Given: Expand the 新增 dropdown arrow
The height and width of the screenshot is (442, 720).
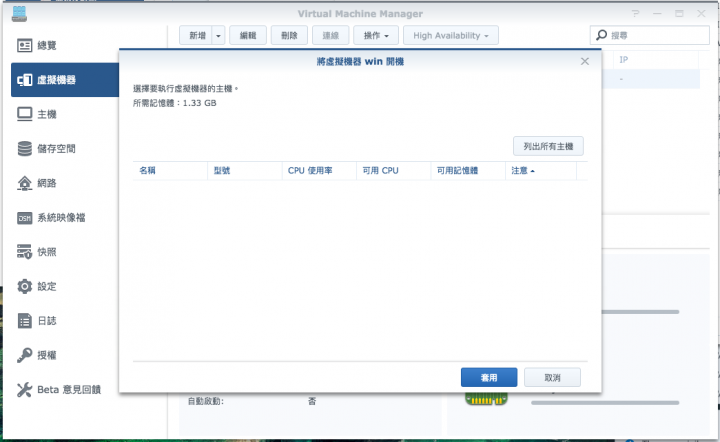Looking at the screenshot, I should point(218,35).
